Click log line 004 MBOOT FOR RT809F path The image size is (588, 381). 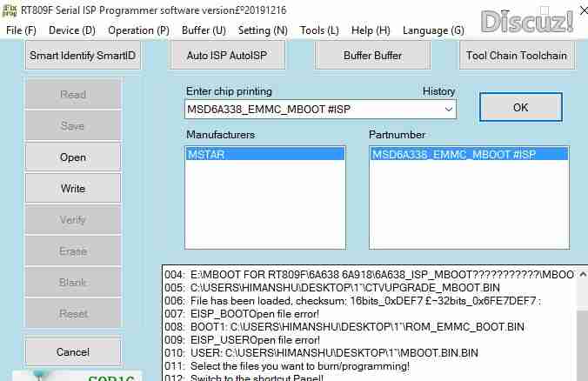(x=369, y=275)
